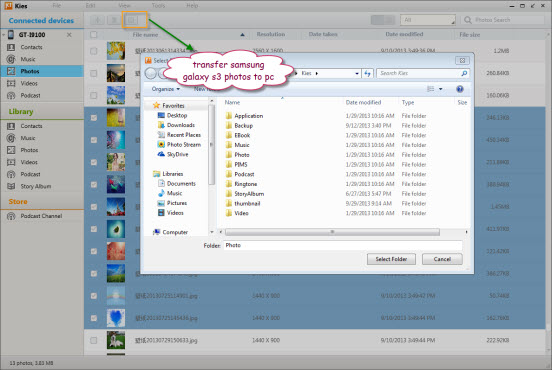Image resolution: width=552 pixels, height=370 pixels.
Task: Uncheck the 50.74KB photo row checkbox
Action: 94,296
